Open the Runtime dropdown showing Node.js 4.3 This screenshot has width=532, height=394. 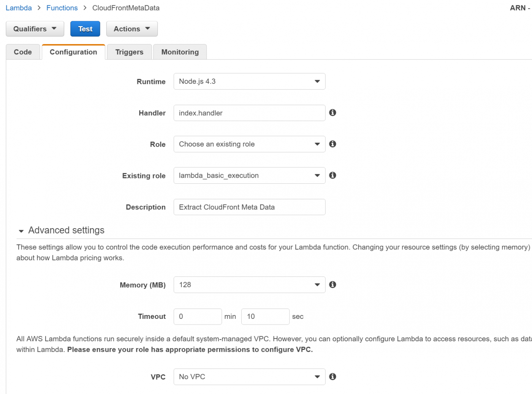tap(249, 82)
